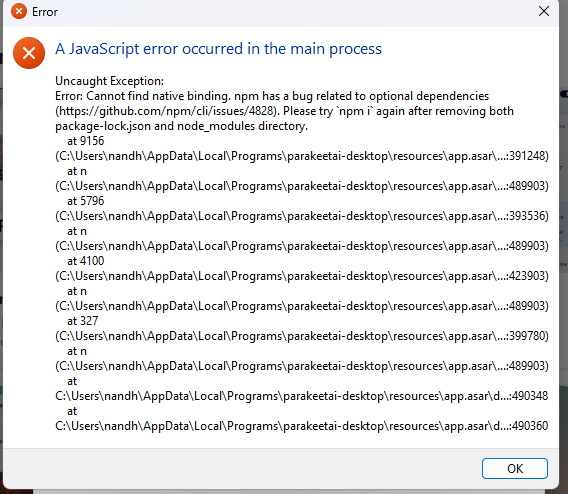Image resolution: width=568 pixels, height=494 pixels.
Task: Click the stack path ending in :490360
Action: click(301, 426)
